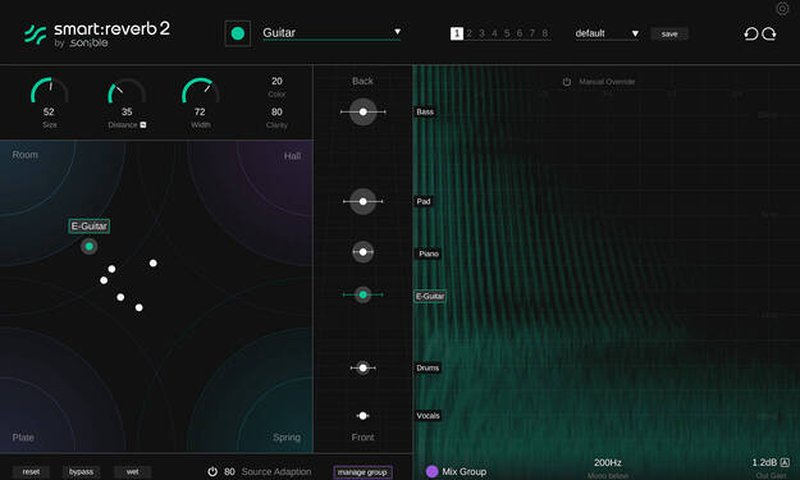The image size is (800, 480).
Task: Click the redo arrow icon
Action: coord(769,34)
